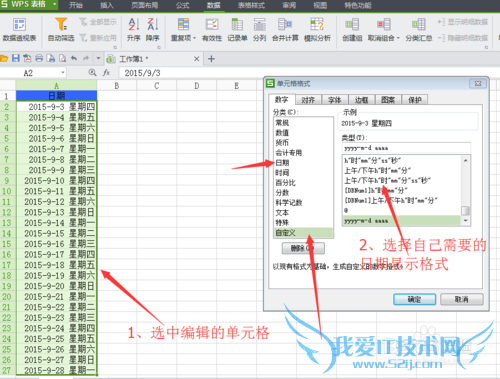
Task: Expand the 重复项 dropdown arrow
Action: pos(194,38)
